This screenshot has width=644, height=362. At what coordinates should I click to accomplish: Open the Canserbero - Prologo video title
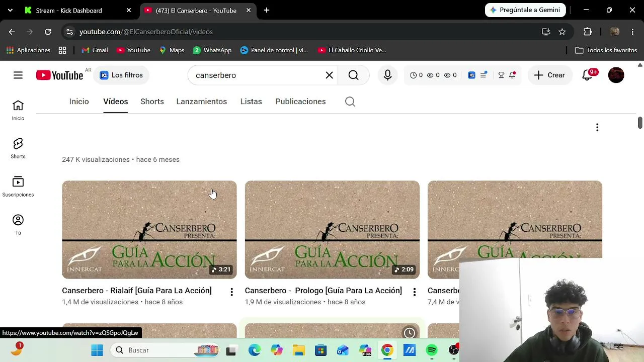324,291
